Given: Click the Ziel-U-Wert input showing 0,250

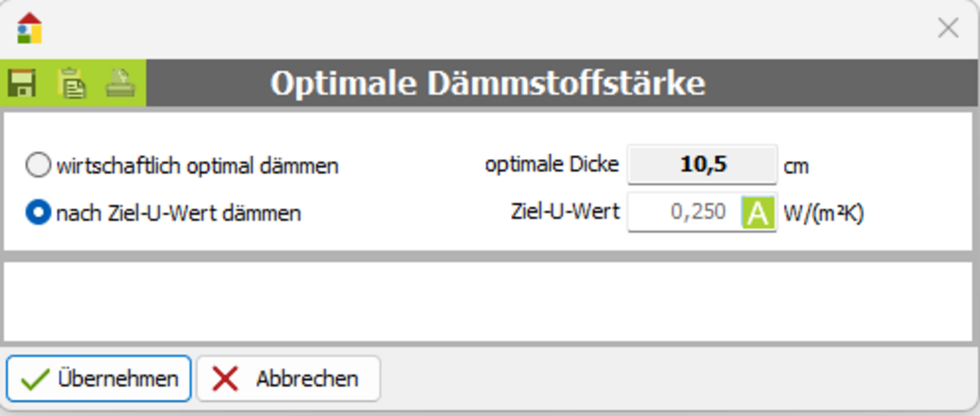Looking at the screenshot, I should tap(684, 214).
